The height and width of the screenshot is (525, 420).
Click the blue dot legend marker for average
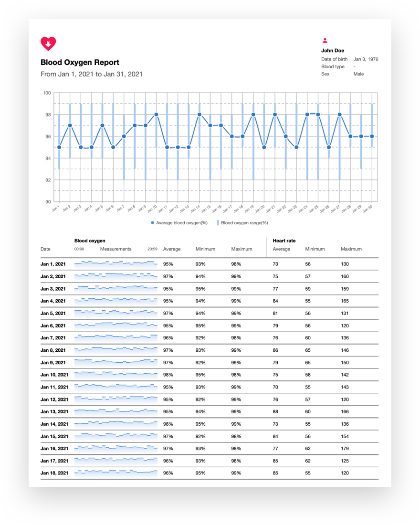153,223
